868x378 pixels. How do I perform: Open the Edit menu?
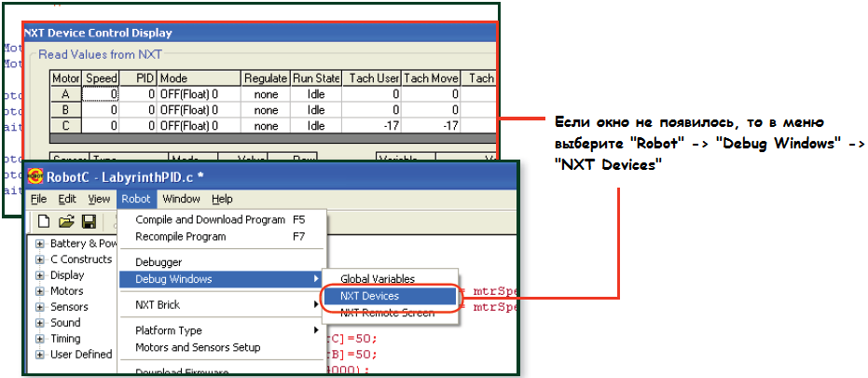coord(67,199)
